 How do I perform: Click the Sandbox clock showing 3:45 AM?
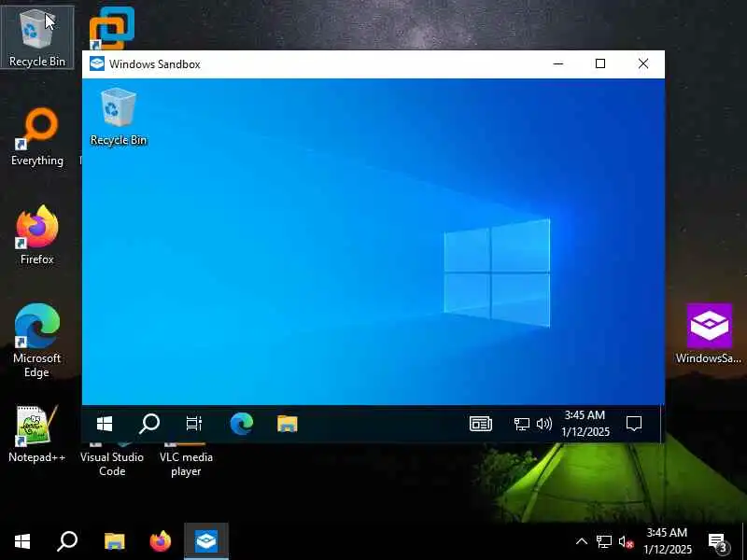coord(585,424)
